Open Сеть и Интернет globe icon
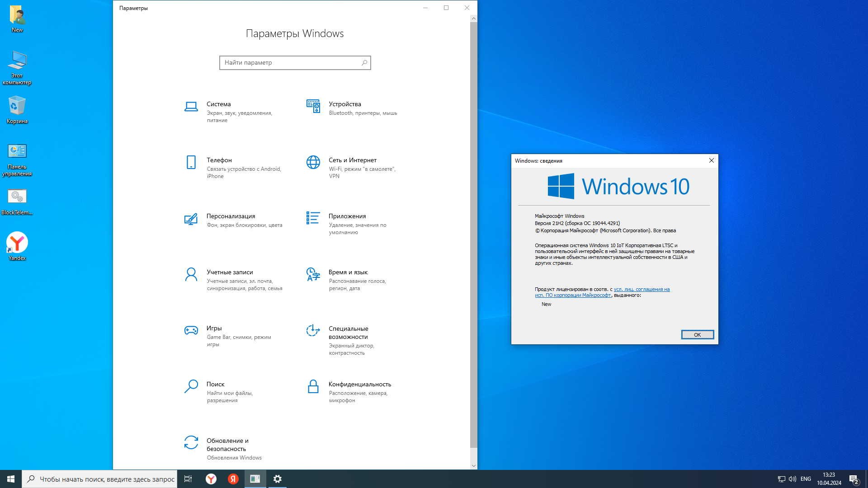 click(313, 162)
